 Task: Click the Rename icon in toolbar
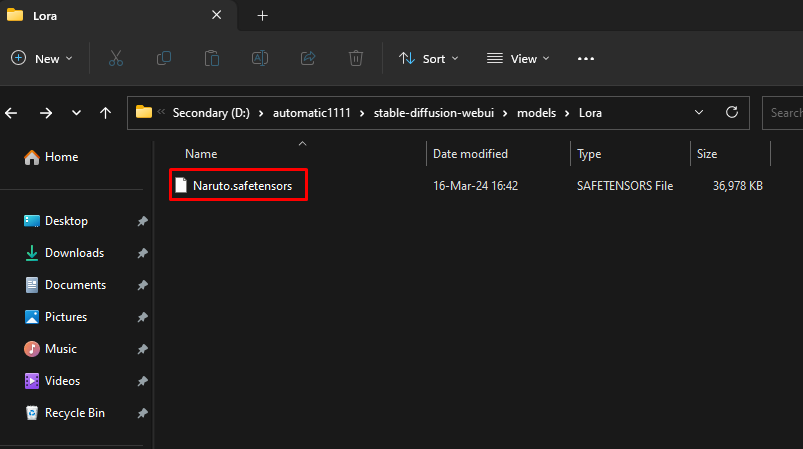coord(260,59)
